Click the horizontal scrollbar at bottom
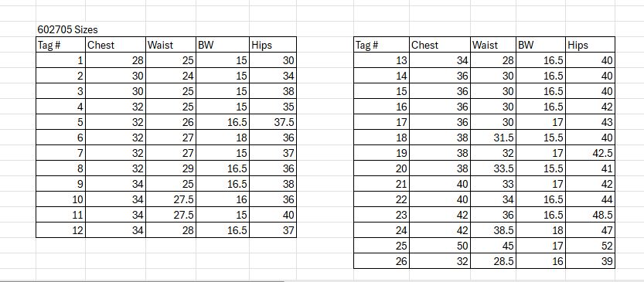The height and width of the screenshot is (282, 644). click(x=141, y=280)
